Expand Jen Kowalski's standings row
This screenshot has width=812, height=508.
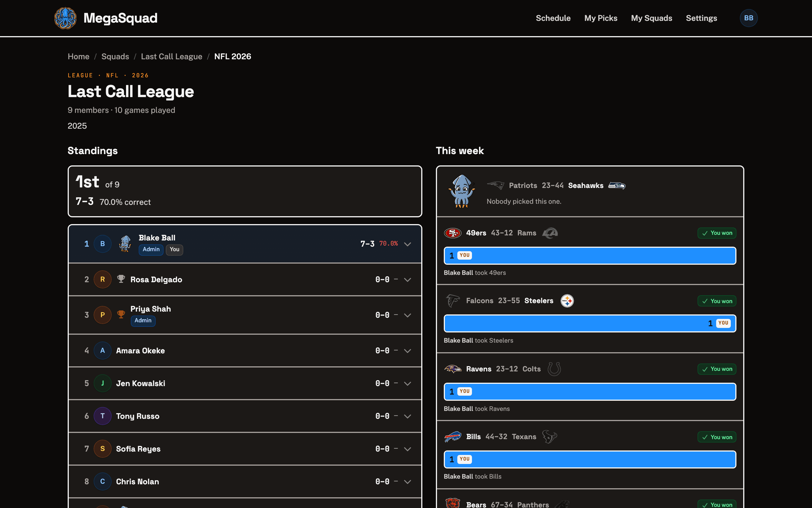tap(407, 383)
